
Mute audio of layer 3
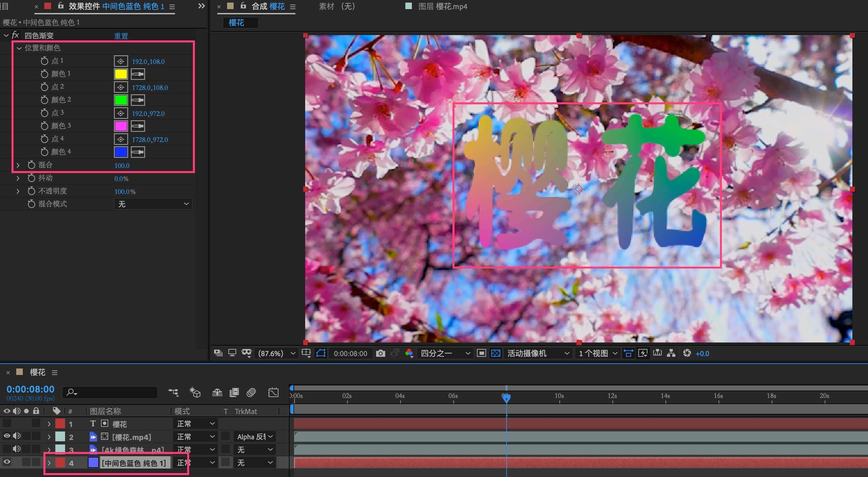click(x=16, y=449)
